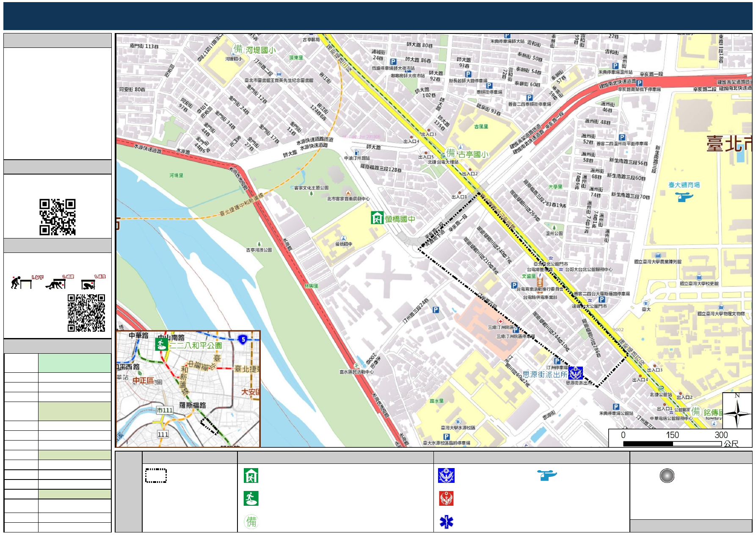Select the 二二八和平公園 evacuation icon in inset map

tap(160, 344)
